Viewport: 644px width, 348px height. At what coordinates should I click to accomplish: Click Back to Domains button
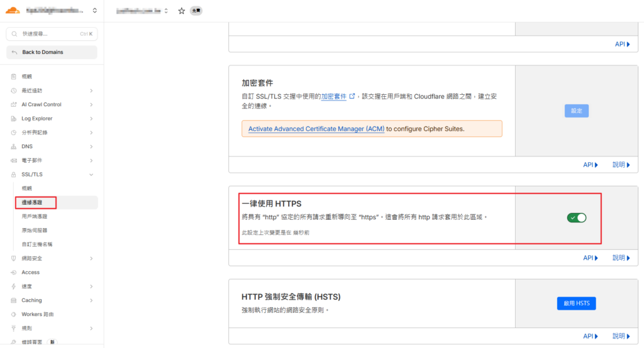[52, 52]
